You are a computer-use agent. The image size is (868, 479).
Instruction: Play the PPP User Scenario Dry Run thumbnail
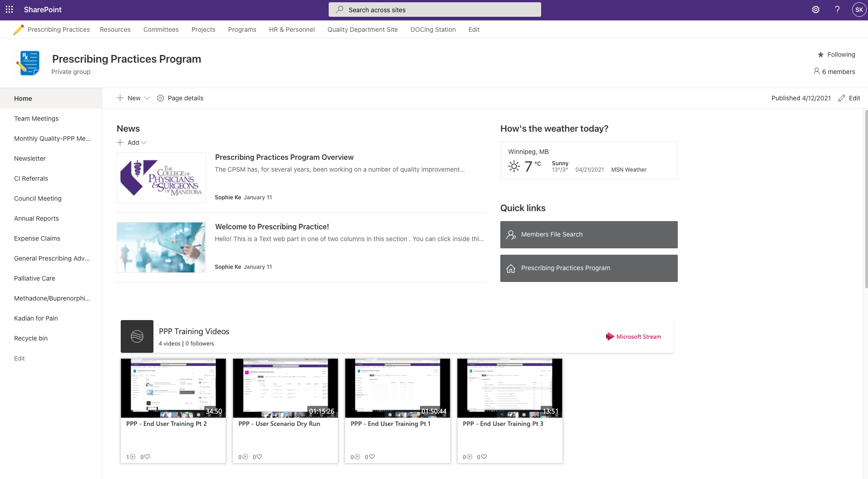click(286, 388)
